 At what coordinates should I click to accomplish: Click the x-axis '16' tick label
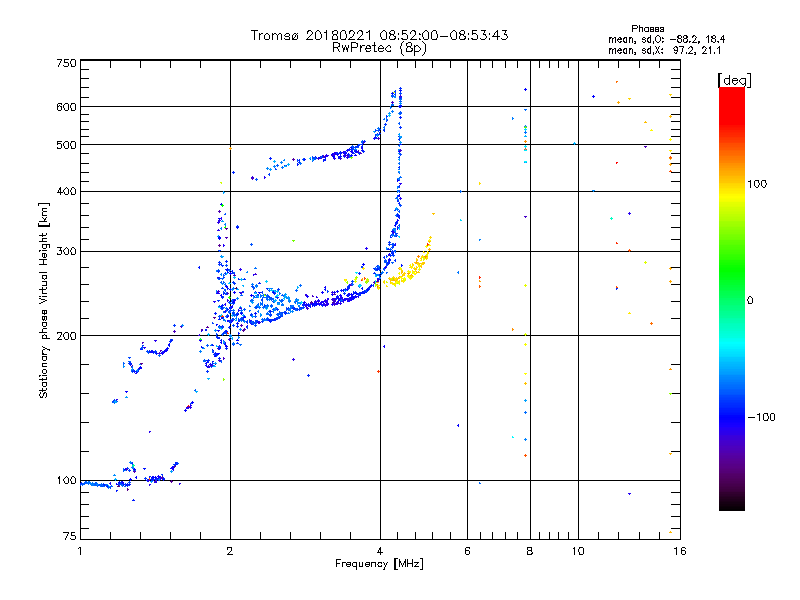point(680,551)
